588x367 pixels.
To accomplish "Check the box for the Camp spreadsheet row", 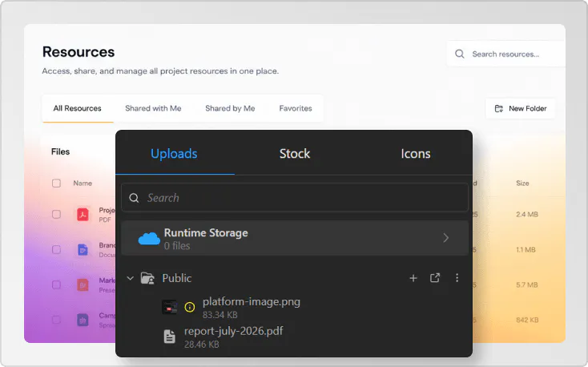I will [56, 320].
